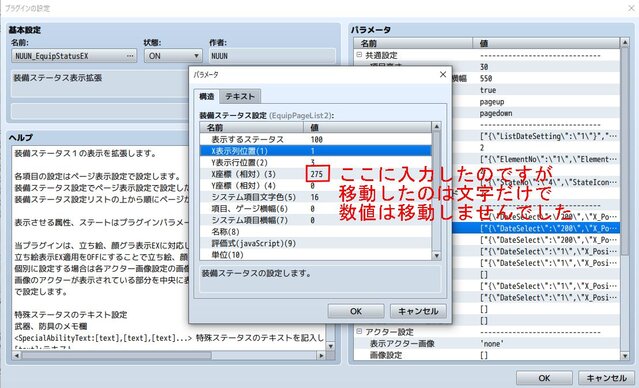Select the Y座標（相対）(4) row
This screenshot has height=388, width=639.
[x=315, y=185]
